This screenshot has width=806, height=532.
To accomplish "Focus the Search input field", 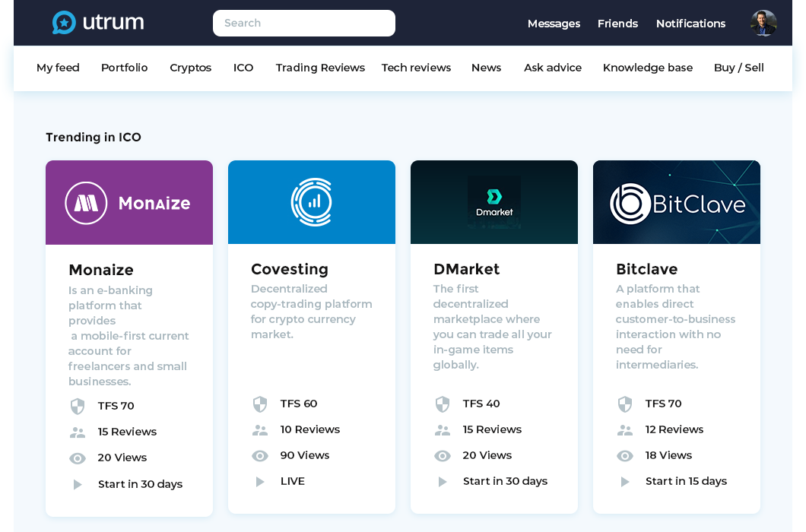I will tap(304, 23).
